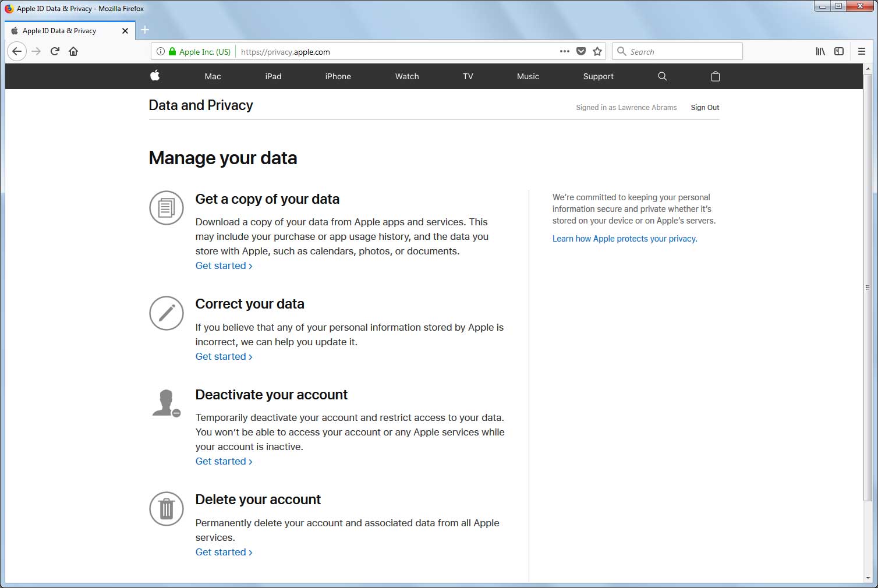878x588 pixels.
Task: Go back with the browser back arrow
Action: coord(17,51)
